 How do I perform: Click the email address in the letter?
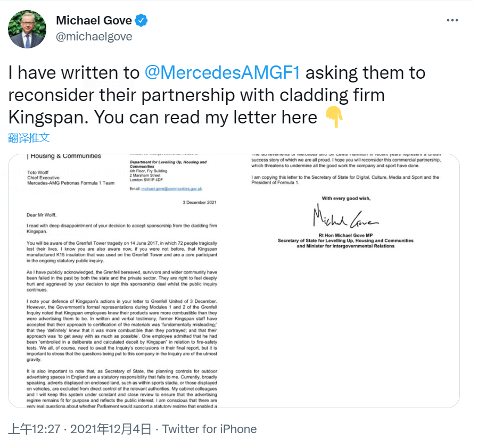171,189
